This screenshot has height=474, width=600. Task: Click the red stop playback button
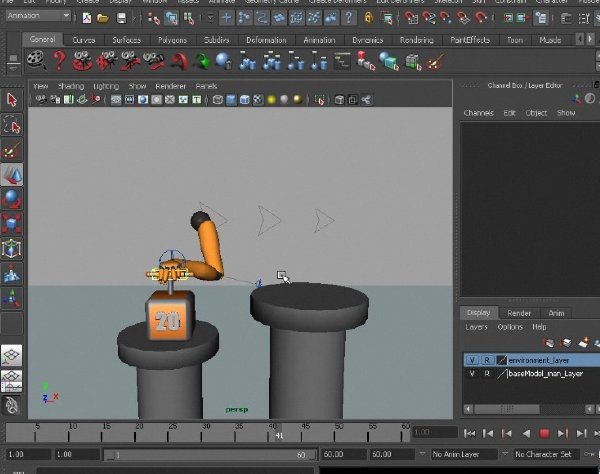tap(544, 433)
